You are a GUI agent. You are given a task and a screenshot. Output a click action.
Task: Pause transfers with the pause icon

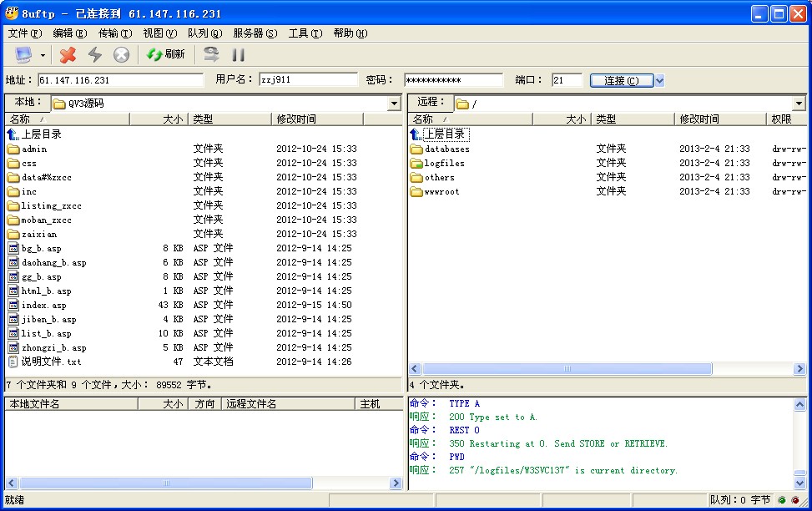point(238,54)
